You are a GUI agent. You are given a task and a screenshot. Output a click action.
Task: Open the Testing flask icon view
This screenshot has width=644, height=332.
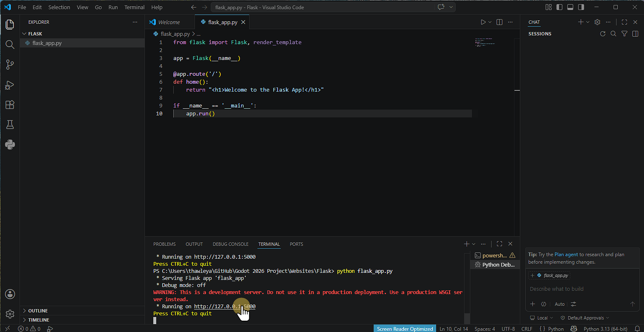pyautogui.click(x=10, y=125)
